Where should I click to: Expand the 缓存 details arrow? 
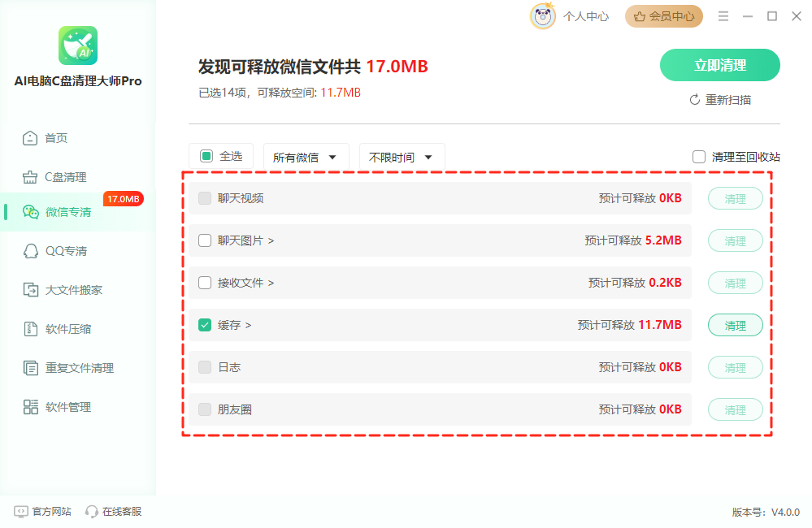(x=248, y=326)
